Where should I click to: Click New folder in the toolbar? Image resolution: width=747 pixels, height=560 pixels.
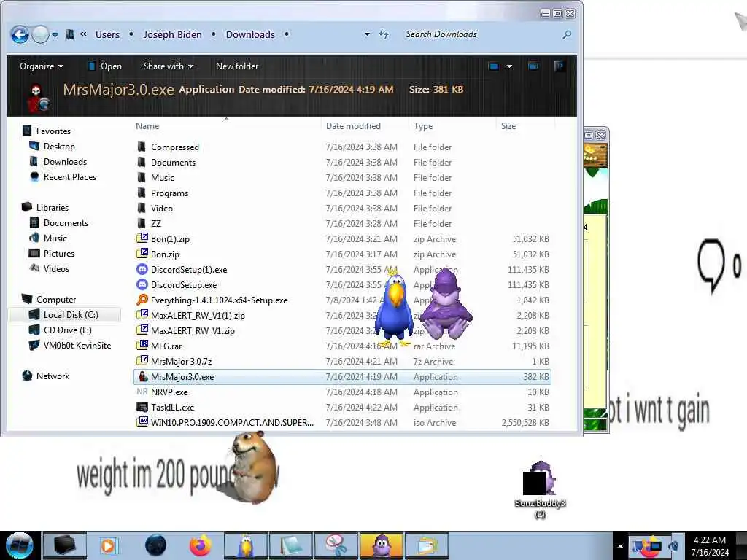click(237, 66)
